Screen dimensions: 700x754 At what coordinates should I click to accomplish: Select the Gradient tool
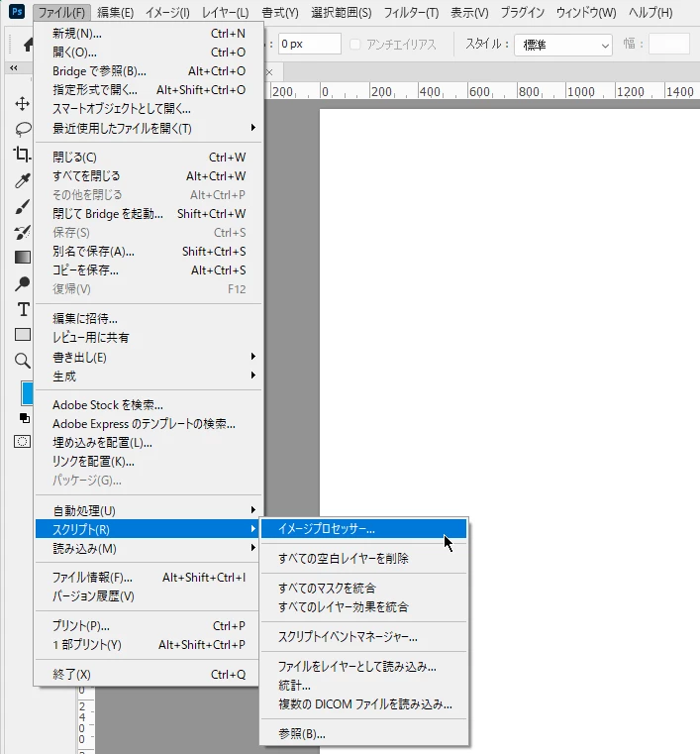(x=23, y=258)
